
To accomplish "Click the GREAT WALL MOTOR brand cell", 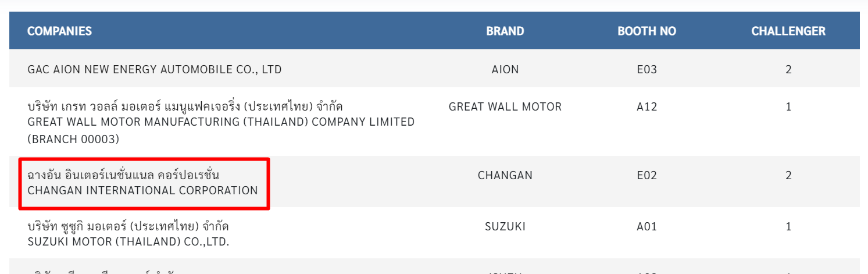I will tap(505, 106).
